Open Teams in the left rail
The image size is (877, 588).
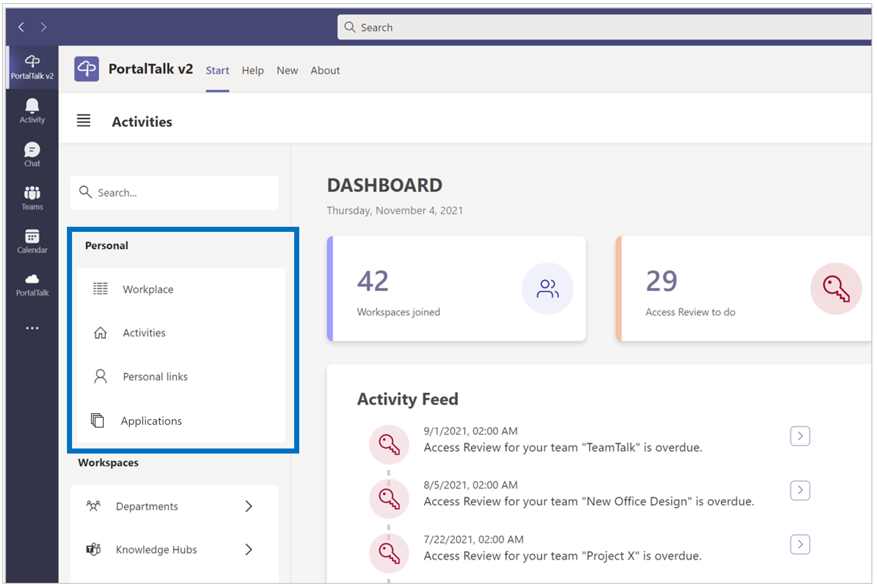click(32, 198)
